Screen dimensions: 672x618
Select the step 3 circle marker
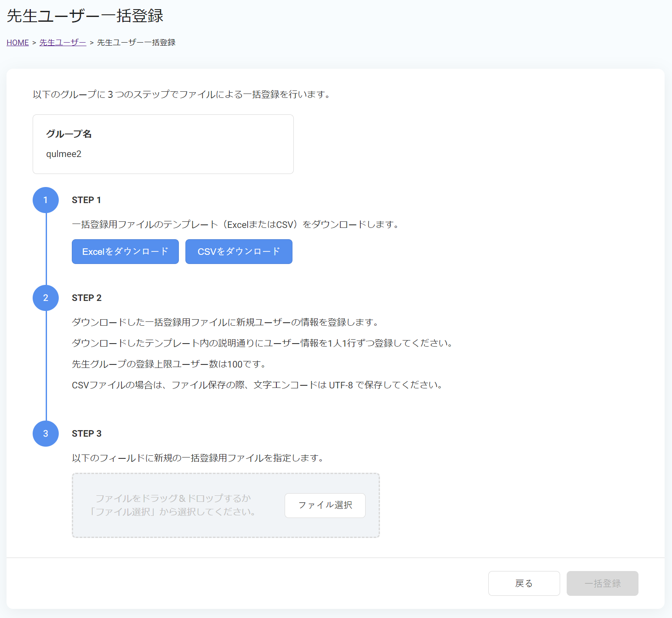tap(46, 434)
